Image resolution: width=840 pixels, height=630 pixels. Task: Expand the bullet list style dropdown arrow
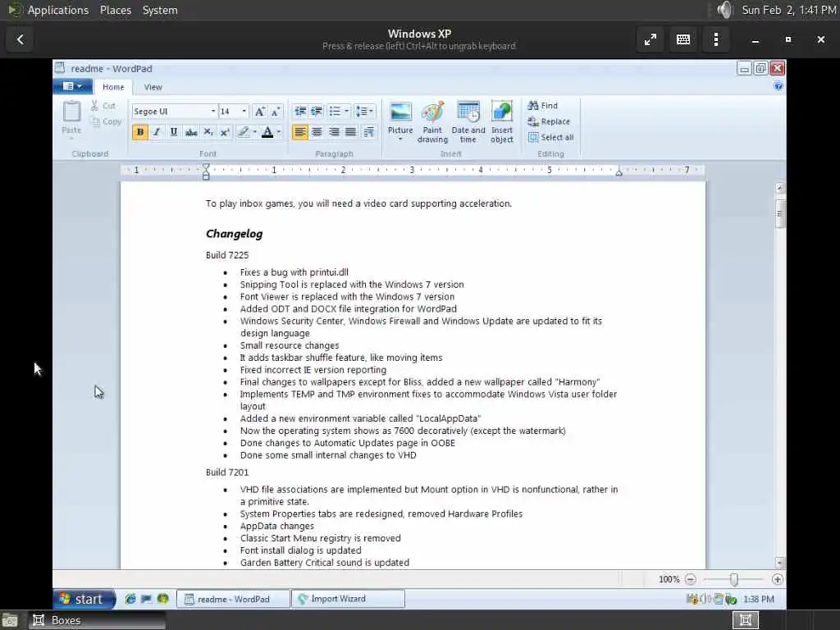point(347,112)
